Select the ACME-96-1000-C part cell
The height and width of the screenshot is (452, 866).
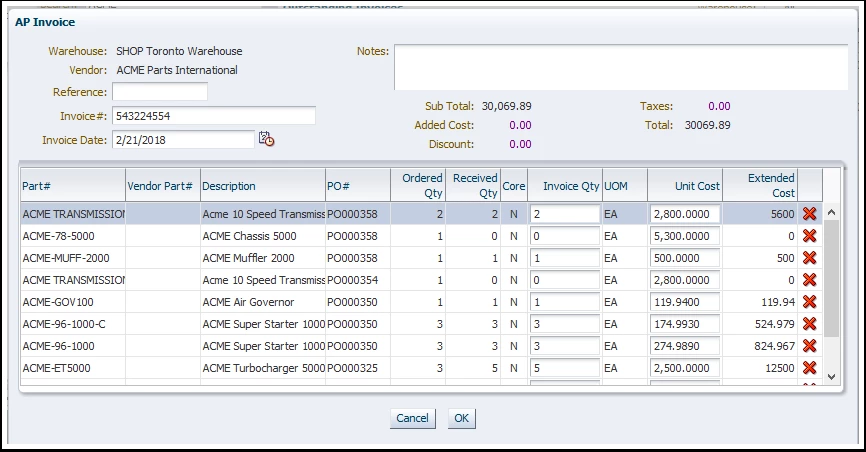[x=73, y=324]
